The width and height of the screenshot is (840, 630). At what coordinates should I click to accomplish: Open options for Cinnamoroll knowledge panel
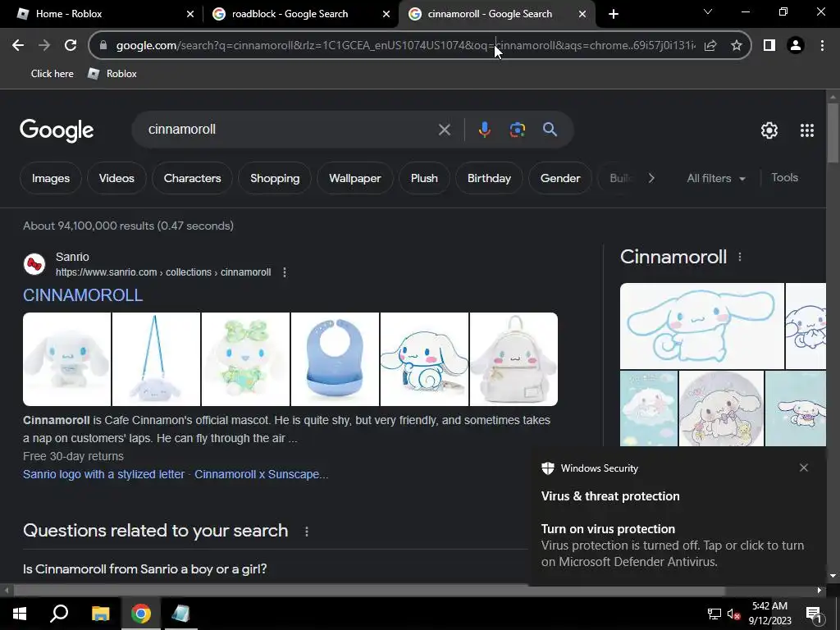[740, 257]
